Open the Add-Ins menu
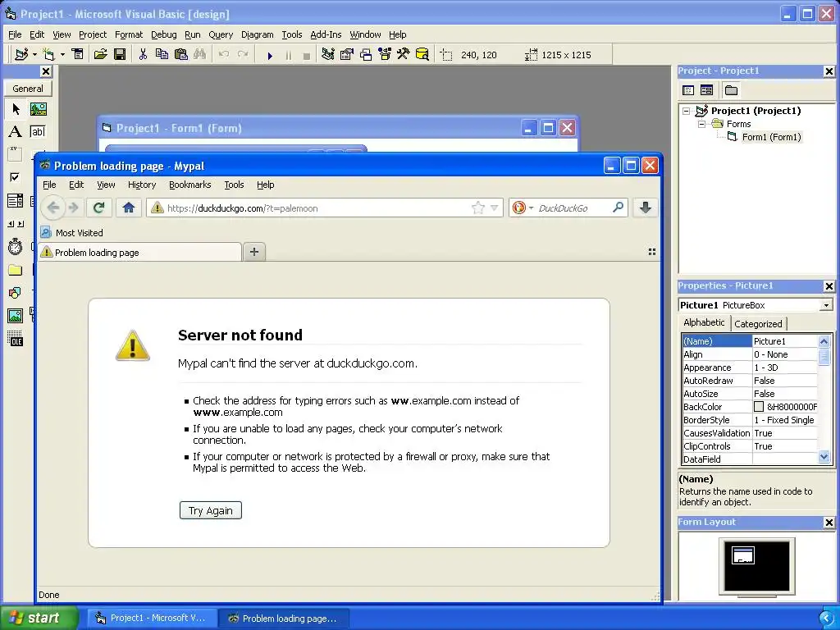This screenshot has width=840, height=630. click(326, 34)
